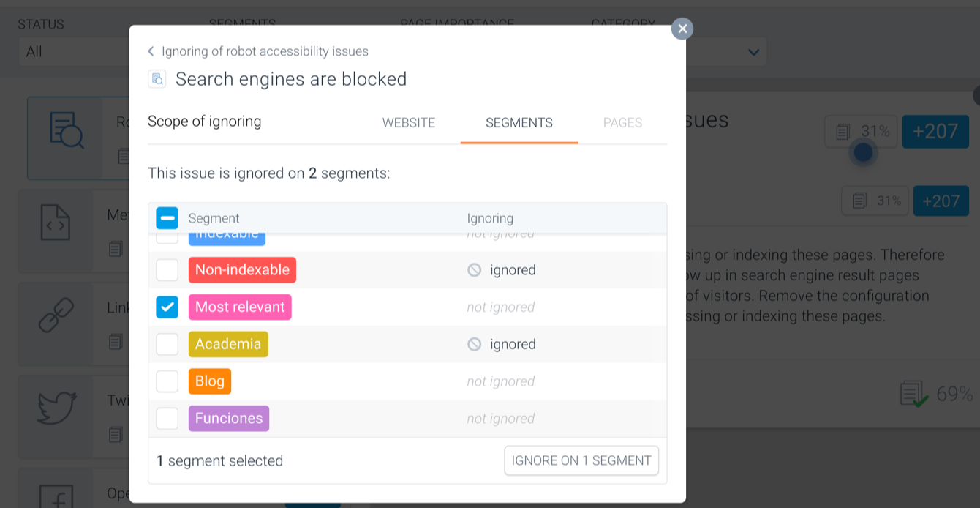The image size is (980, 508).
Task: Open the Category filter dropdown arrow
Action: [753, 52]
